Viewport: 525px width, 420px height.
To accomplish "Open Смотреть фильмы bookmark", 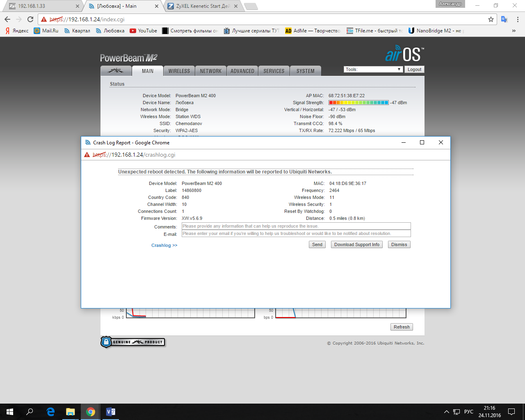I will pyautogui.click(x=190, y=31).
